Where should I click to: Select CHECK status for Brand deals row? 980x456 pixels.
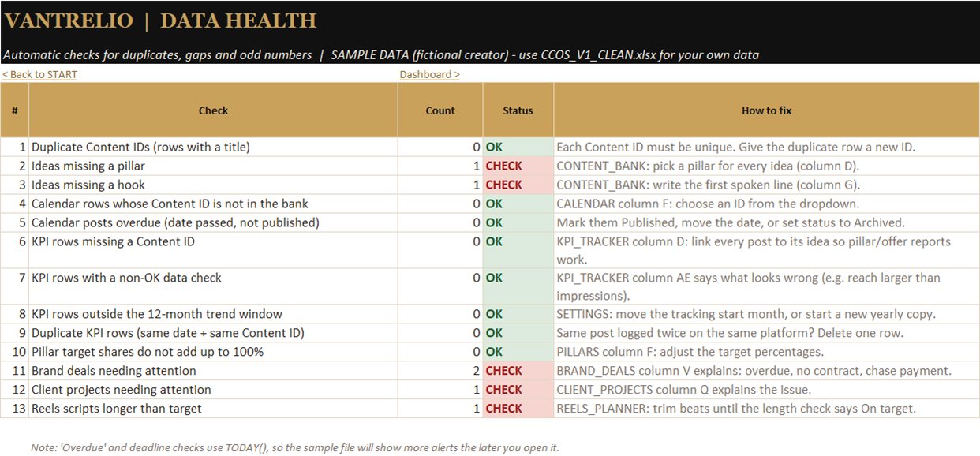click(x=518, y=371)
